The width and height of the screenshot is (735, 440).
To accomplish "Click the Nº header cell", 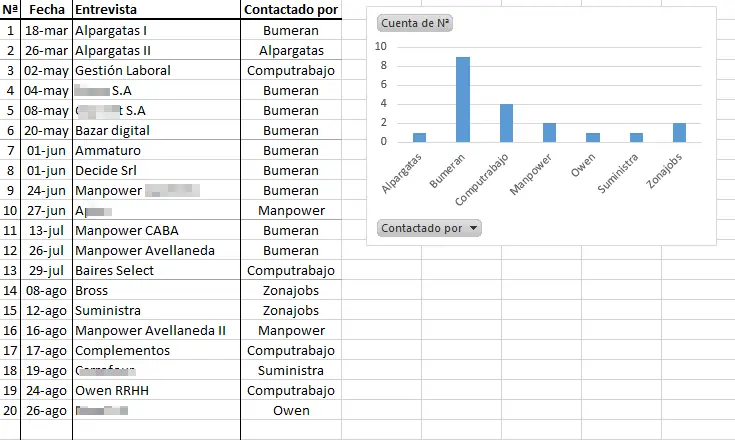I will 10,9.
